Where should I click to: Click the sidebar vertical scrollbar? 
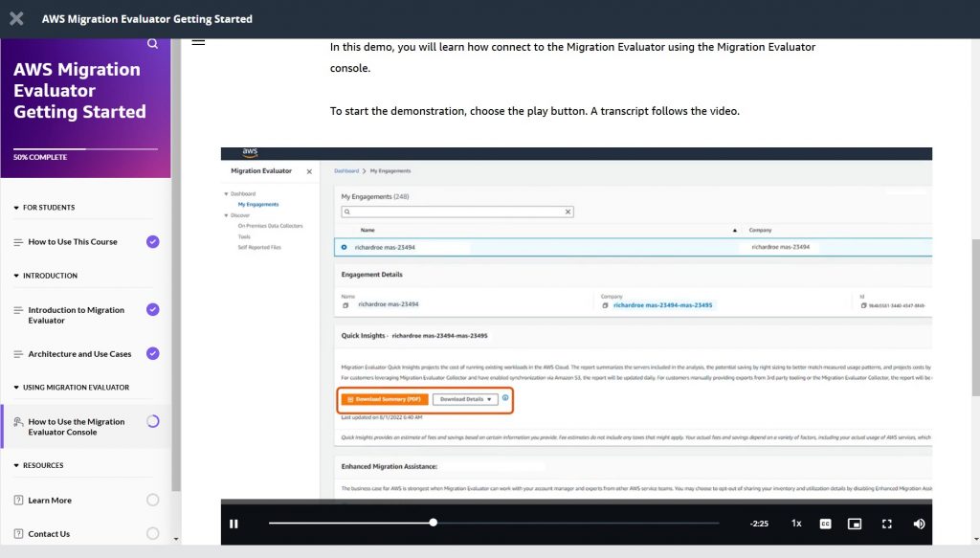176,265
